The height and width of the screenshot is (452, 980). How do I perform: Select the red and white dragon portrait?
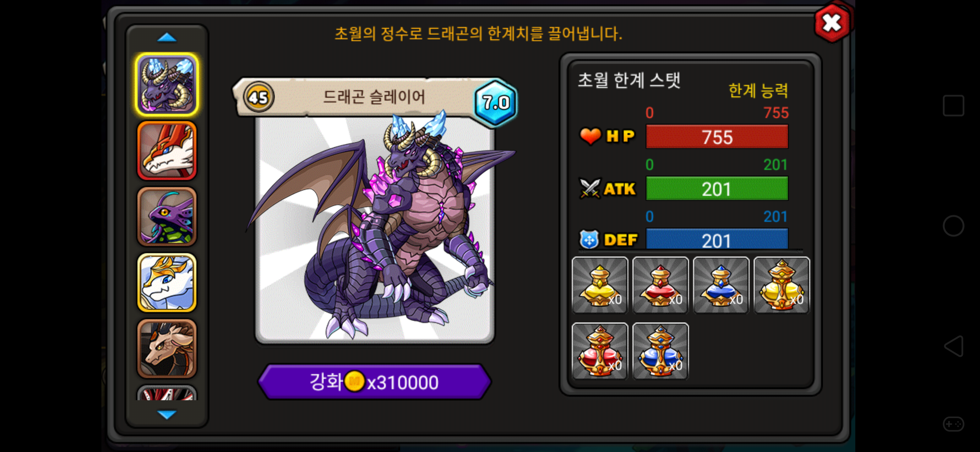(x=166, y=151)
